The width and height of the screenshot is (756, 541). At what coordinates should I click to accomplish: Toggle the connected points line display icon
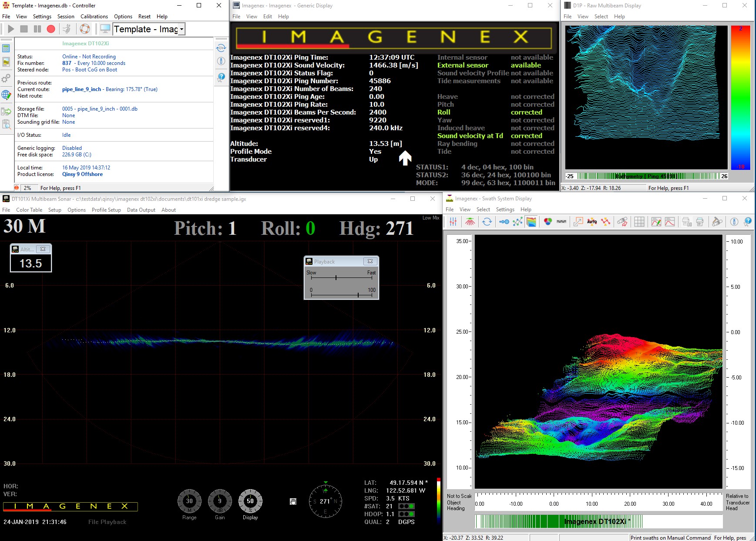click(x=517, y=222)
